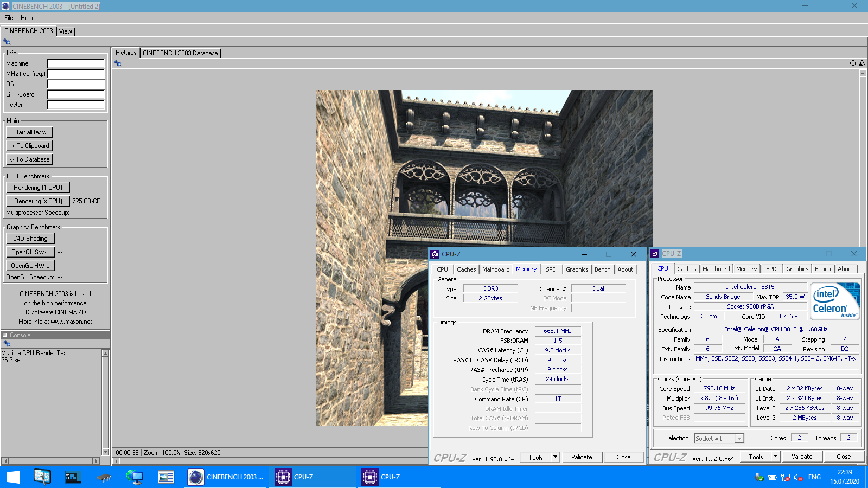This screenshot has width=868, height=488.
Task: Click CPU-Z Memory window title icon
Action: click(x=435, y=254)
